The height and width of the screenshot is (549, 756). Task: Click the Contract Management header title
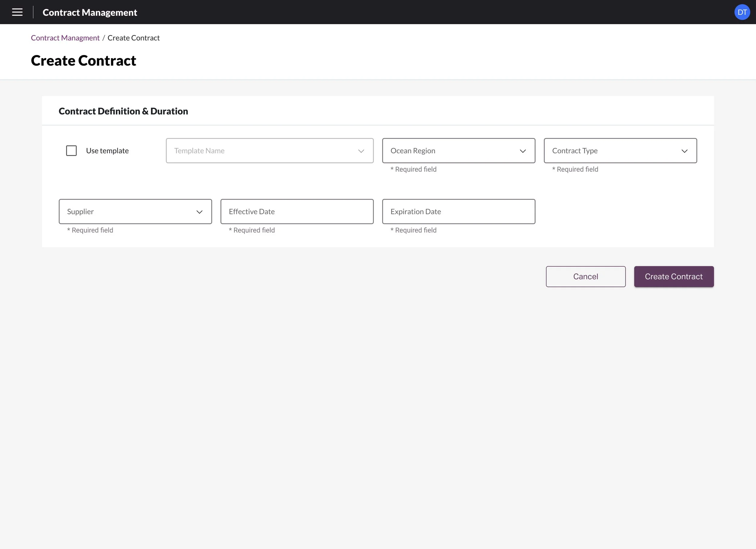pos(90,12)
